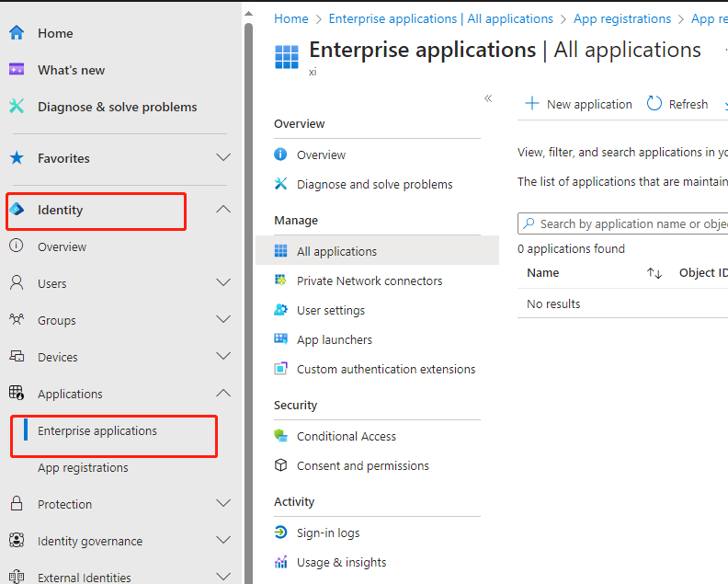The width and height of the screenshot is (728, 584).
Task: Click the Diagnose and solve problems tools icon
Action: click(280, 184)
